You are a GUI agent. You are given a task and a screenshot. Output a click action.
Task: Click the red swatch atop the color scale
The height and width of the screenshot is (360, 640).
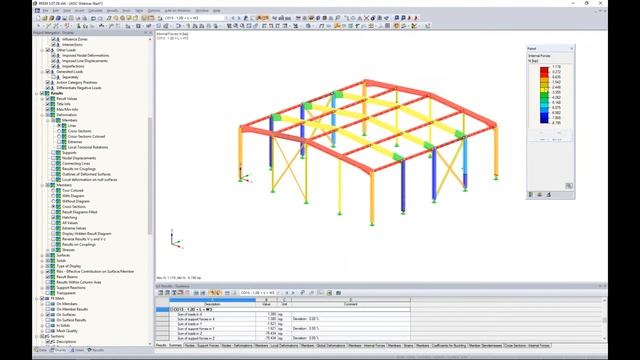544,69
